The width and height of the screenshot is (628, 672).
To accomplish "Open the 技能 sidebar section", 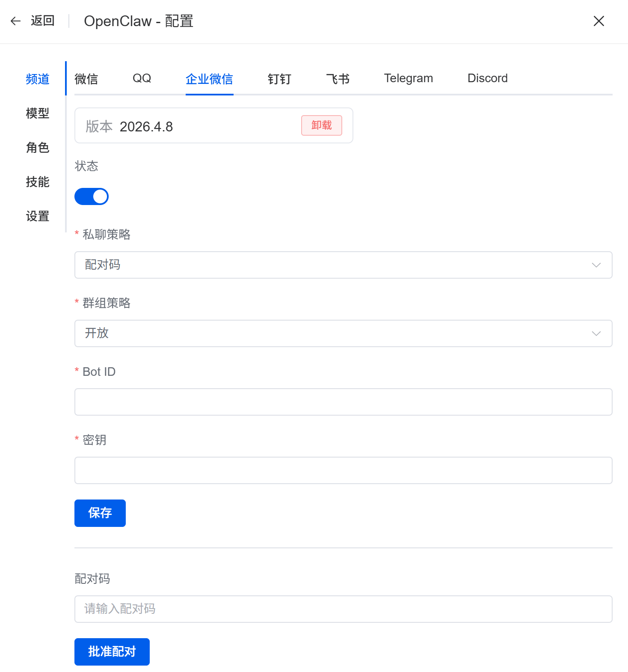I will [38, 182].
